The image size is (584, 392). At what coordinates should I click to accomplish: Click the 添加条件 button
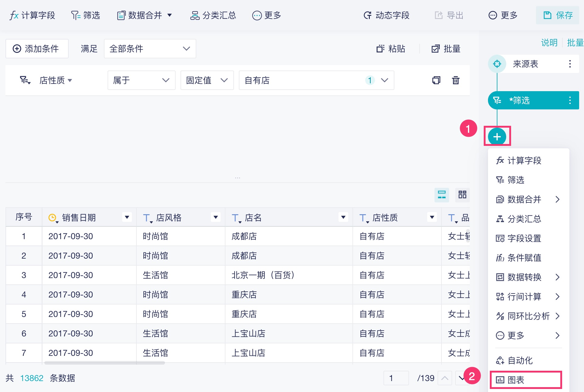[x=37, y=49]
